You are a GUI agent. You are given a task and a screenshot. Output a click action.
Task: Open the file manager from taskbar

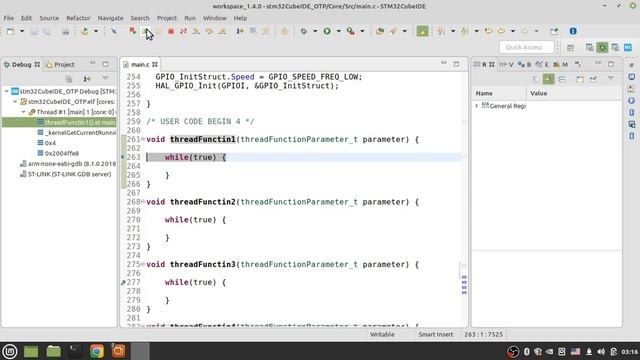[x=53, y=351]
